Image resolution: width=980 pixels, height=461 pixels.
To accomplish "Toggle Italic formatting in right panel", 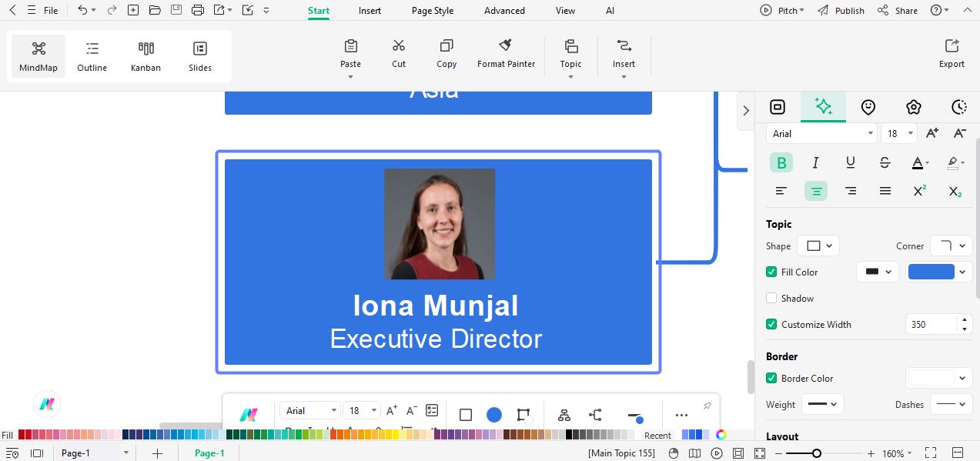I will pos(815,162).
